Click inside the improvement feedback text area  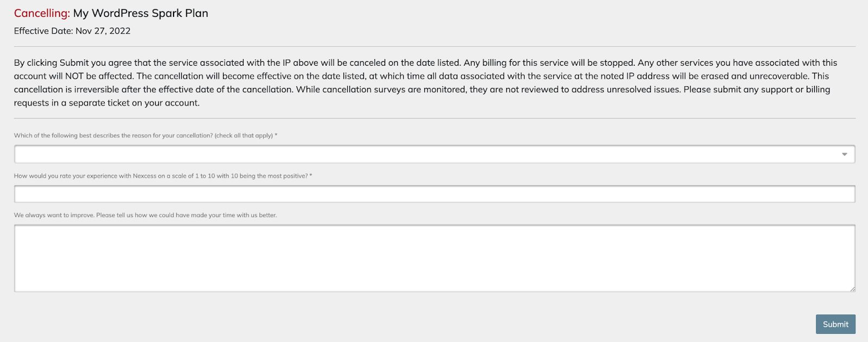(x=434, y=258)
